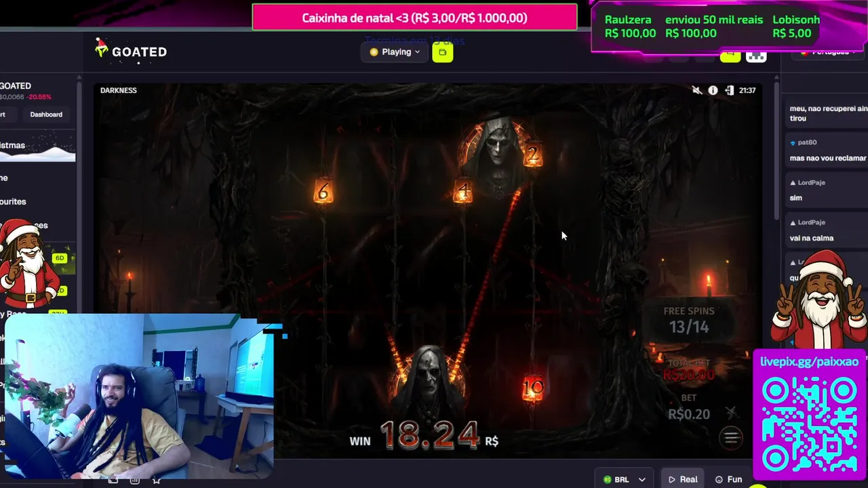Click the yellow chat icon button
The image size is (868, 488).
(730, 55)
